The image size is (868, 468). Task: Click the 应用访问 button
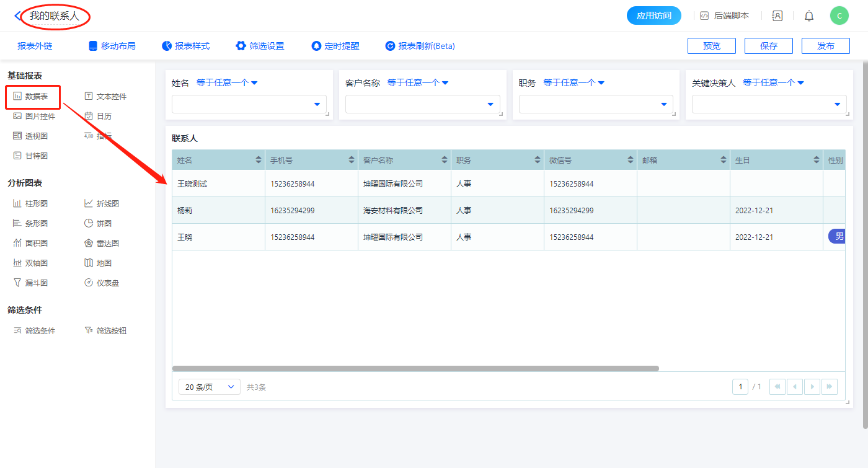[x=653, y=15]
